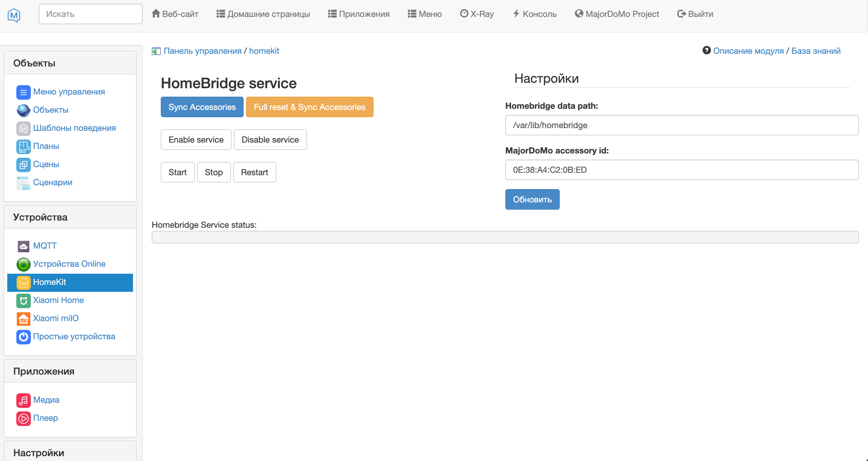This screenshot has width=868, height=461.
Task: Click the Xiaomi miIO orange icon
Action: [23, 318]
